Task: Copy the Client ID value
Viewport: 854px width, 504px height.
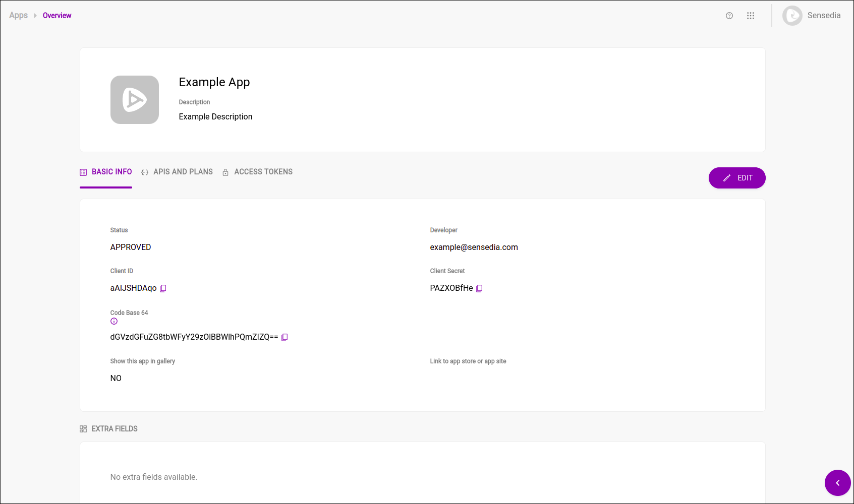Action: (x=163, y=288)
